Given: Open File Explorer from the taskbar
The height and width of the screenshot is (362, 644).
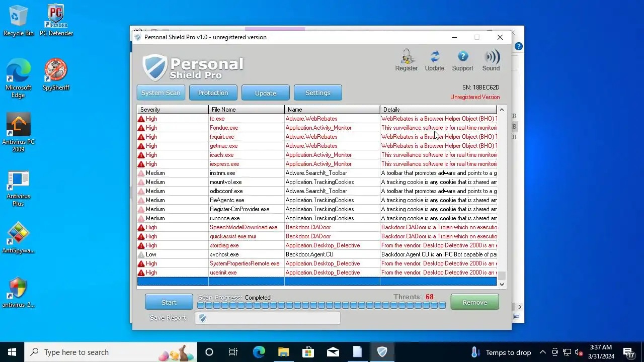Looking at the screenshot, I should 283,352.
